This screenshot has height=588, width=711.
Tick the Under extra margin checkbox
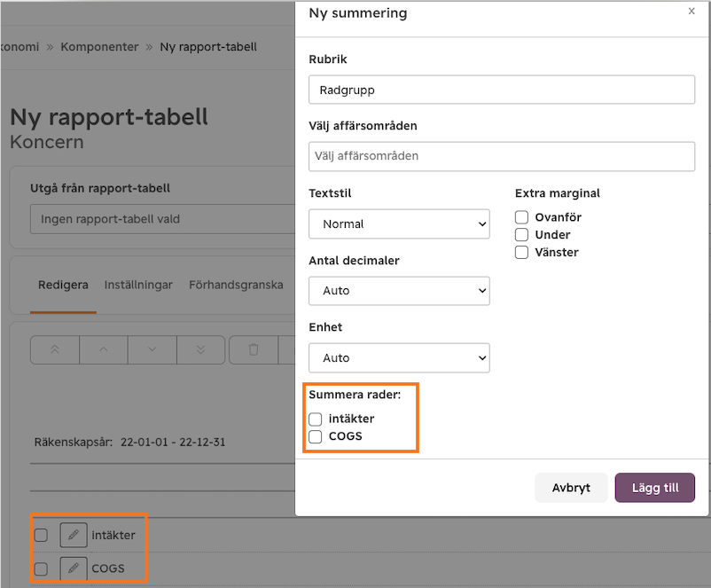click(x=521, y=234)
